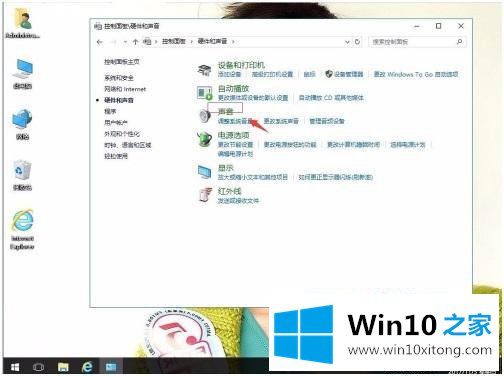Click the 电源选项 heading link
Viewport: 504px width, 376px height.
click(233, 135)
